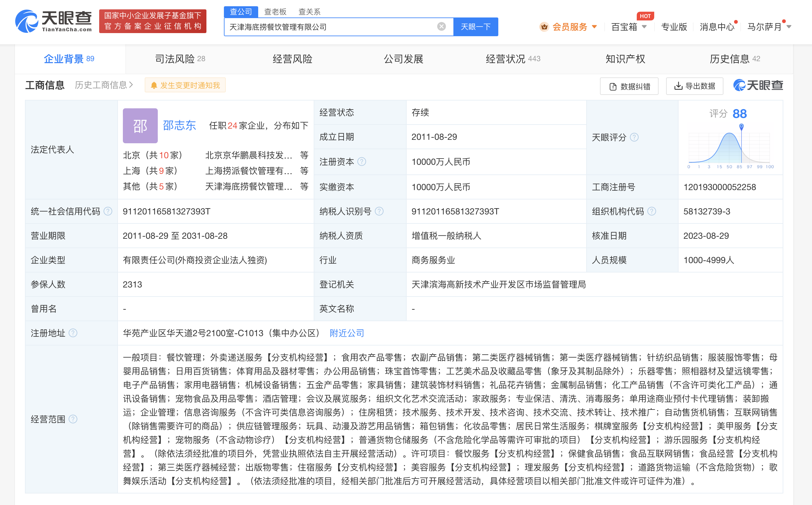Screen dimensions: 812x505
Task: Click 北京京华鹏晨科技发… company entry
Action: coord(249,155)
